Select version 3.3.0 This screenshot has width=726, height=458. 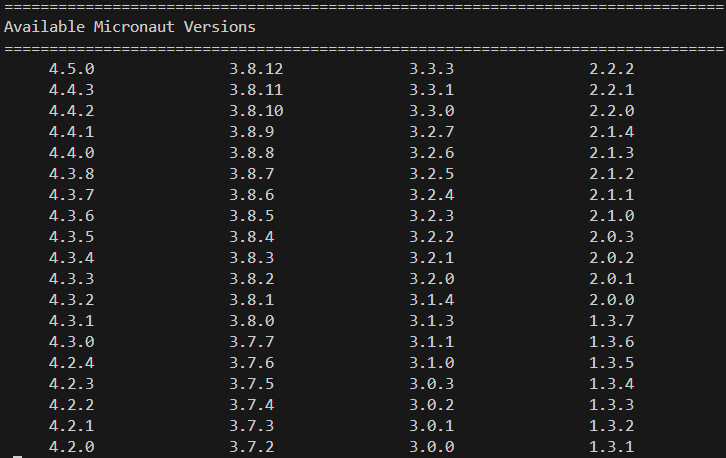[x=432, y=111]
